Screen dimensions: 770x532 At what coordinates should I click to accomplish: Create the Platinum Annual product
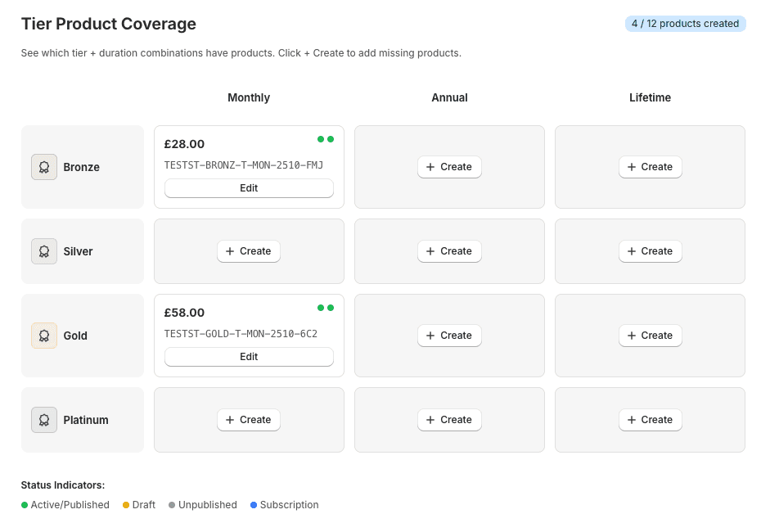click(449, 420)
